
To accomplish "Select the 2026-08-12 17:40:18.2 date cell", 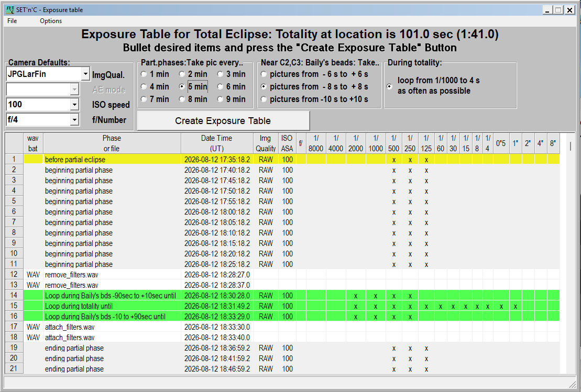I will 217,170.
